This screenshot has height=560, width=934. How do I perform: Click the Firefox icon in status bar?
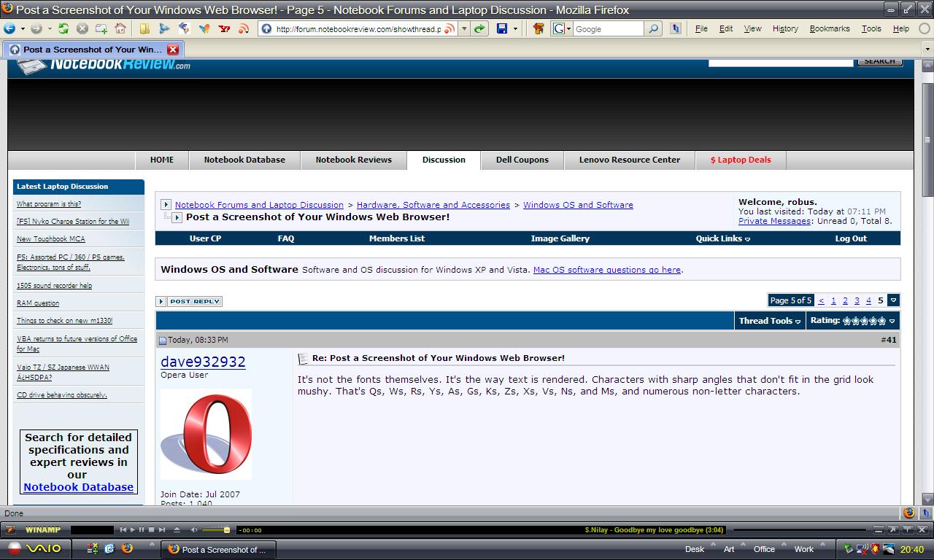click(x=909, y=513)
